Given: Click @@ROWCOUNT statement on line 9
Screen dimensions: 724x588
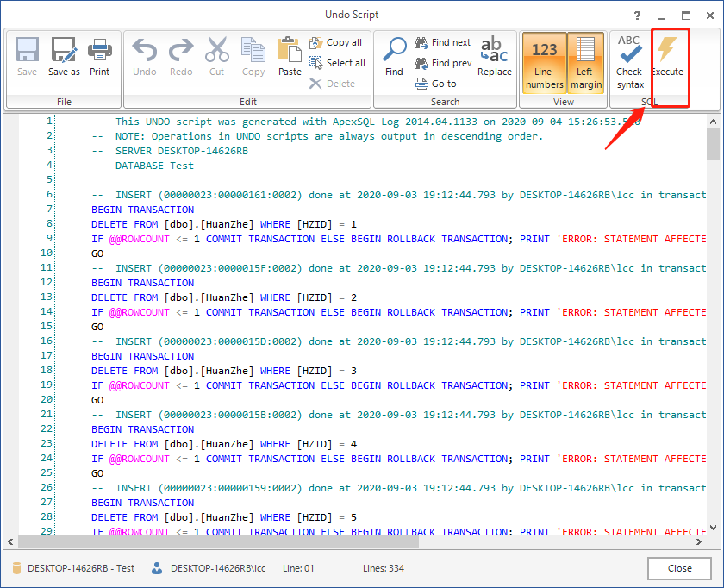Looking at the screenshot, I should [x=399, y=239].
